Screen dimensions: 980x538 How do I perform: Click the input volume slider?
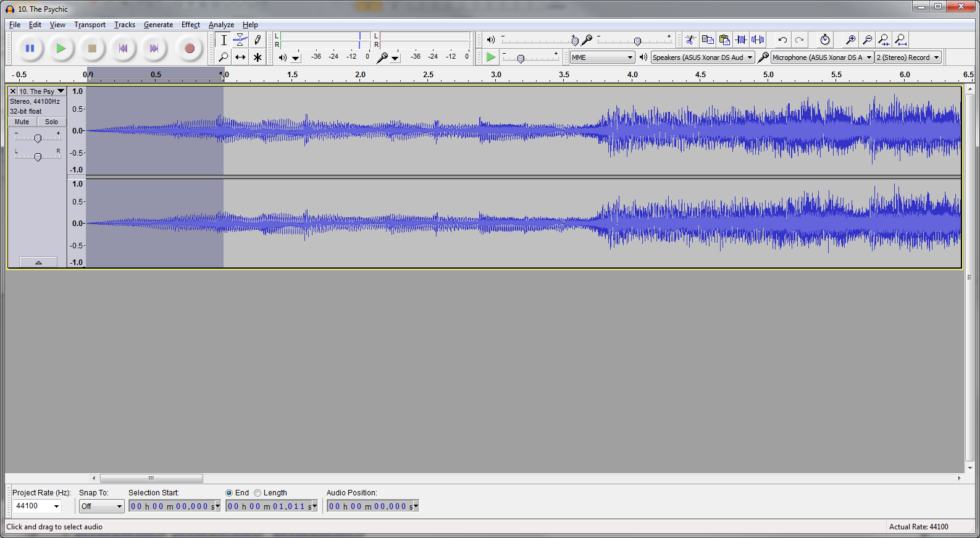point(634,40)
